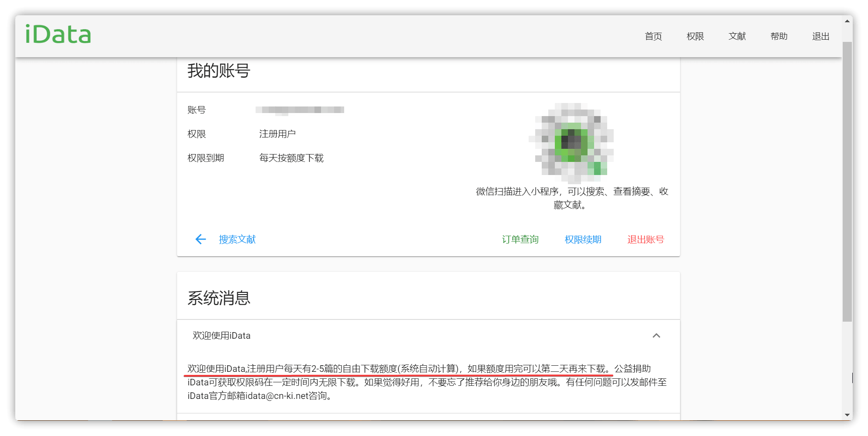The width and height of the screenshot is (868, 436).
Task: Click the 欢迎使用iData message header
Action: (x=428, y=336)
